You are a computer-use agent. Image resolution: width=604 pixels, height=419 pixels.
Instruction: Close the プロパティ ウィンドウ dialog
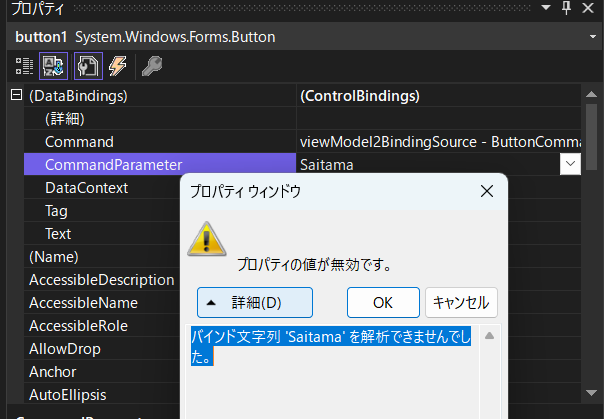(487, 191)
